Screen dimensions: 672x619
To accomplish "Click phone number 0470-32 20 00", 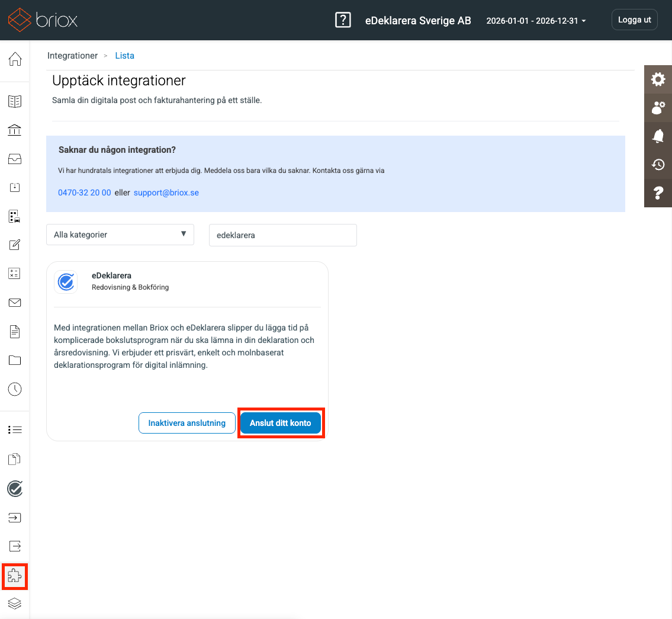I will (85, 193).
